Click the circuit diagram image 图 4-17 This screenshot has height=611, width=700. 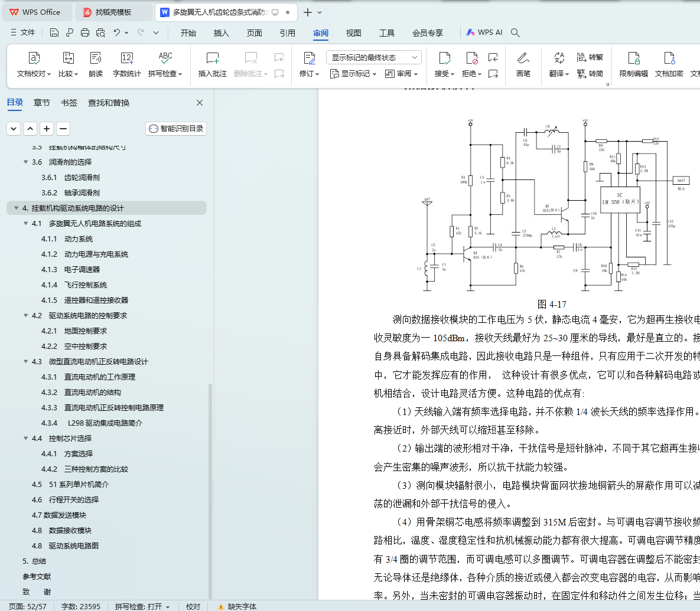point(554,205)
